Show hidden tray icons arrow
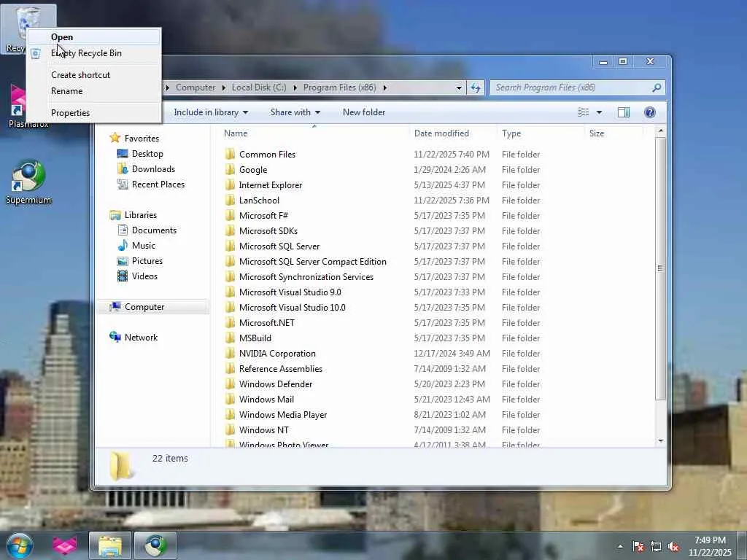The image size is (747, 560). 620,547
